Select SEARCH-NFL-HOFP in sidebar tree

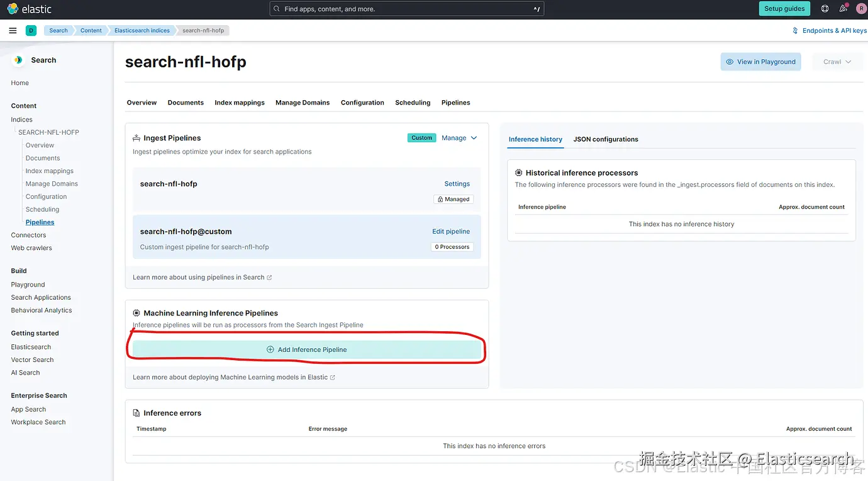tap(48, 132)
